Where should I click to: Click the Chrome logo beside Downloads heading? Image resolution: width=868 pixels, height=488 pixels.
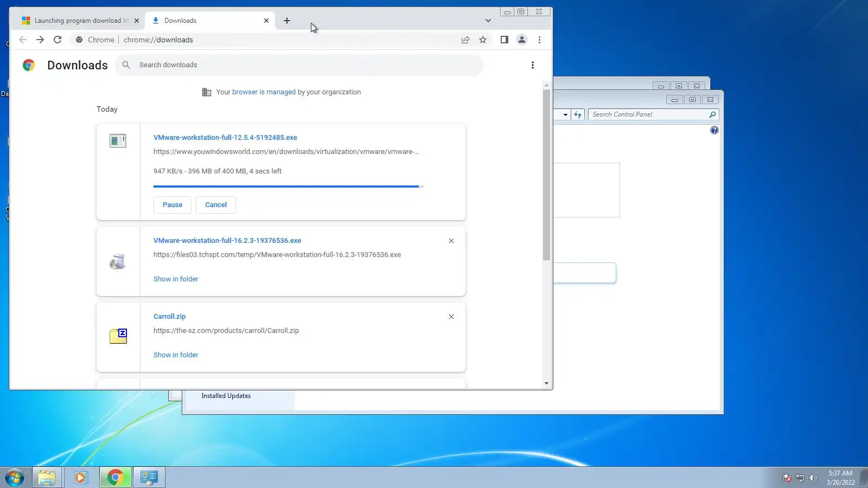29,65
